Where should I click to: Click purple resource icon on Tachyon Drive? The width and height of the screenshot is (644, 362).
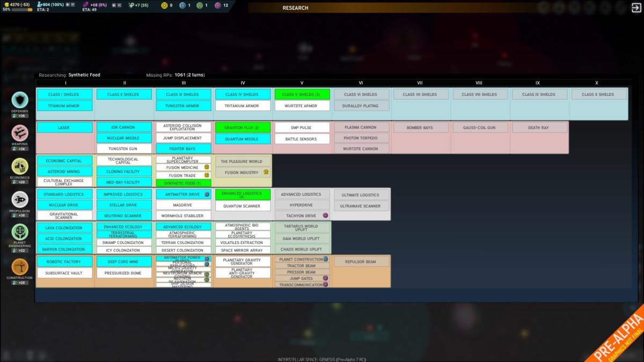[325, 216]
